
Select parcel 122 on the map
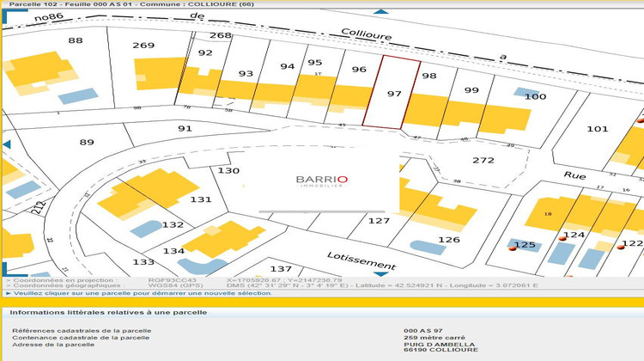click(633, 243)
